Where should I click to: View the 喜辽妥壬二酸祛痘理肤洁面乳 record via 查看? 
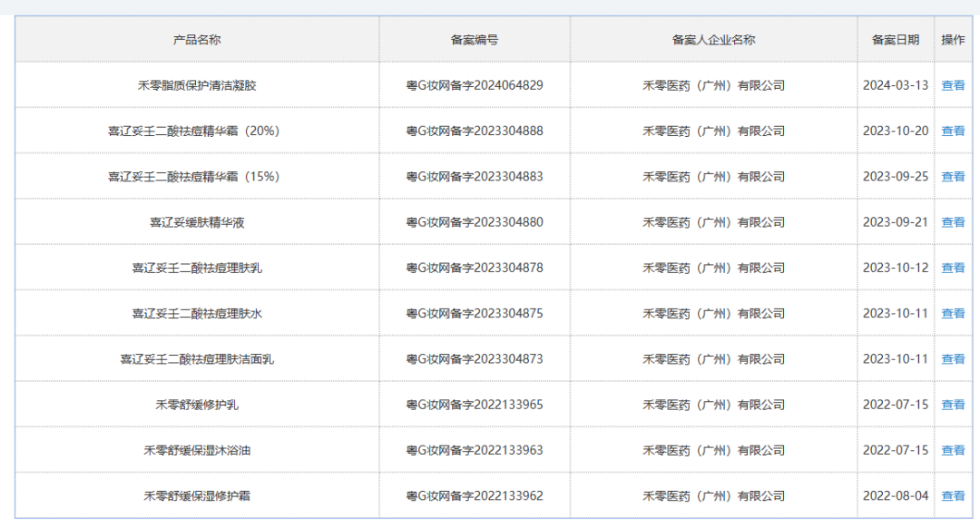(x=953, y=359)
